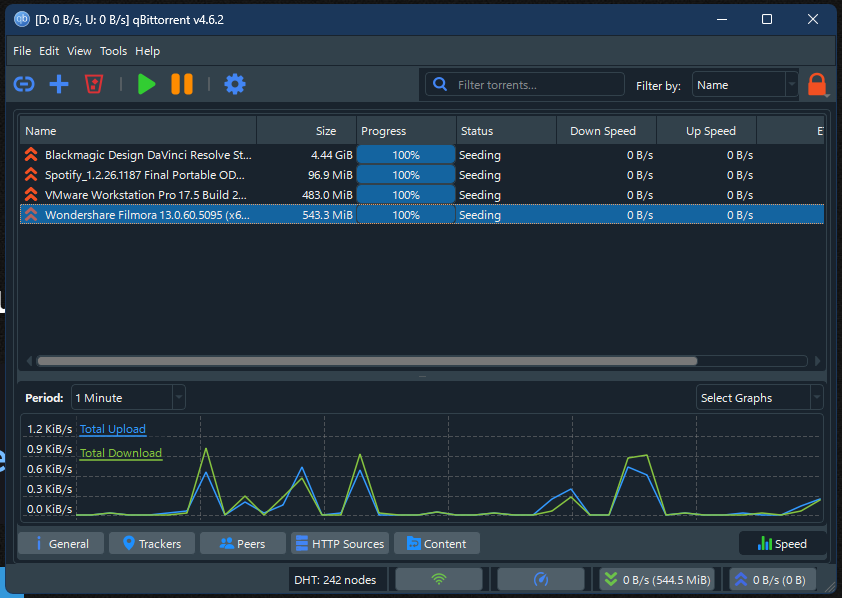Click progress bar of Blackmagic Design torrent

click(x=406, y=155)
